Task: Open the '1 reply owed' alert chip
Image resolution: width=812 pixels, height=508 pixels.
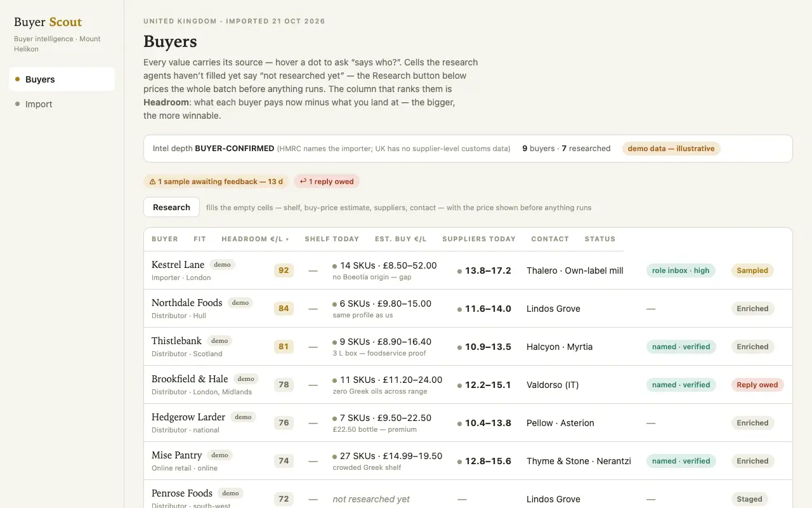Action: click(327, 182)
